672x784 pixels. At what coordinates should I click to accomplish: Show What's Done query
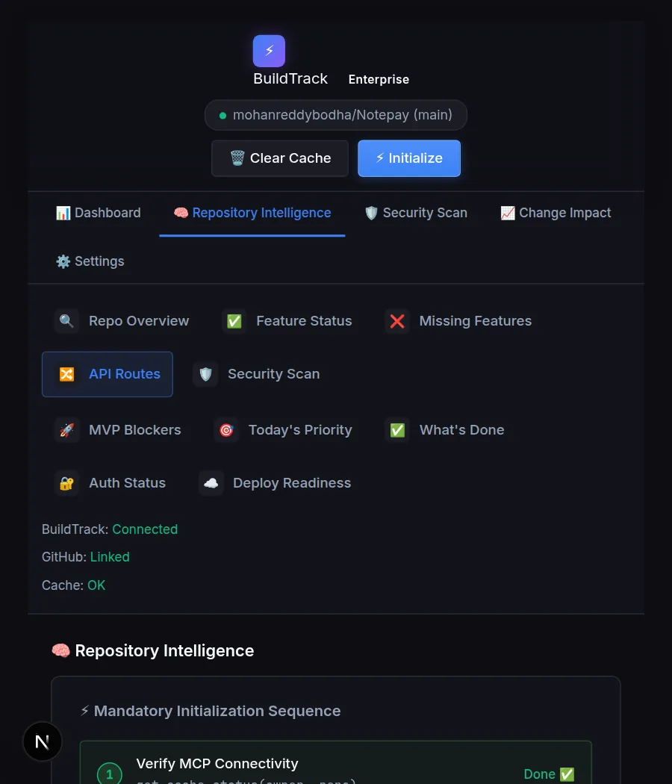point(445,430)
